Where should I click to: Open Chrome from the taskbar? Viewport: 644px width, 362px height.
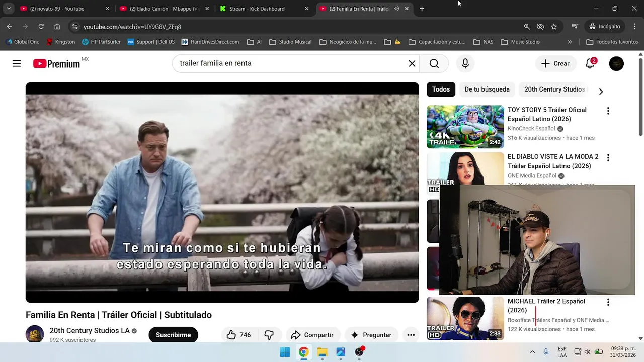tap(303, 352)
